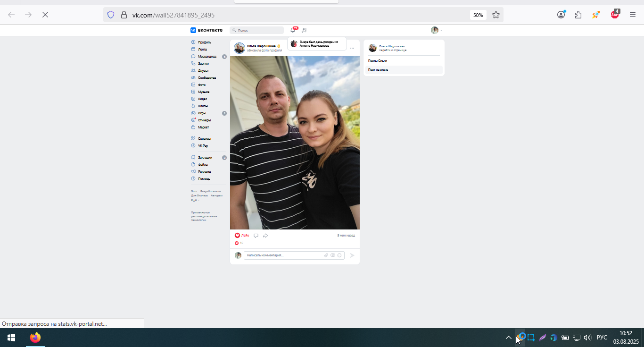
Task: Select Пост на стене in the right panel
Action: click(404, 70)
